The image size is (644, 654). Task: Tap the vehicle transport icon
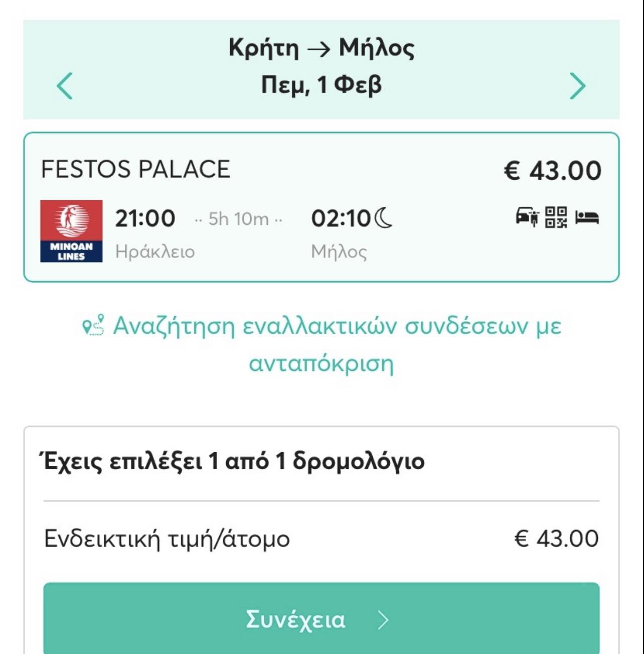527,217
